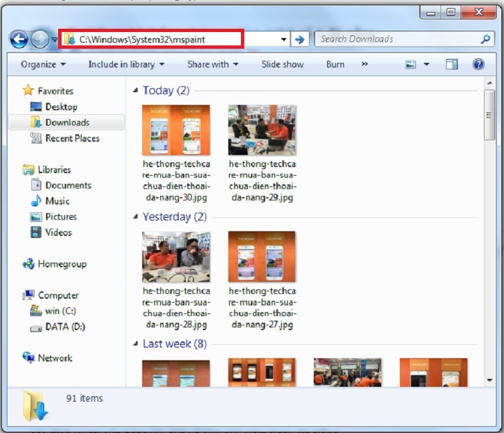Collapse the Today group
The height and width of the screenshot is (433, 504).
[136, 91]
